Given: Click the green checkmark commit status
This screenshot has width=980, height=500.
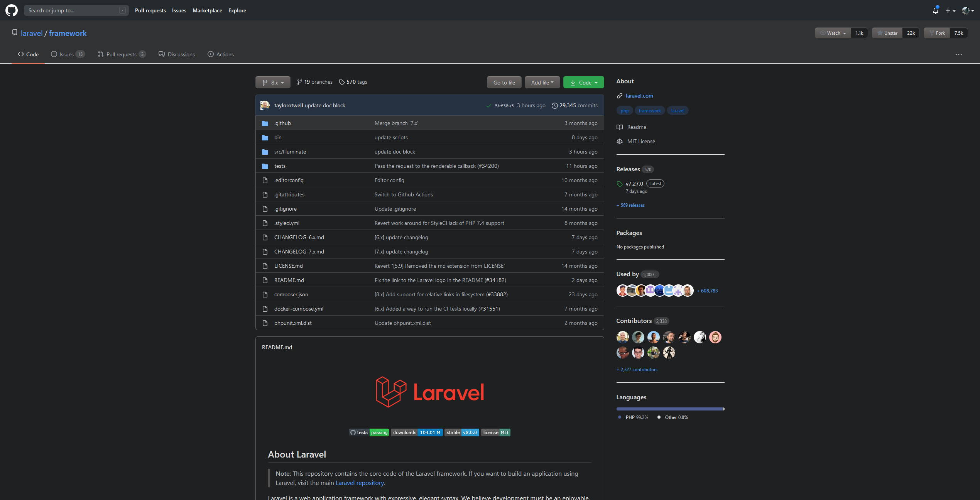Looking at the screenshot, I should [x=488, y=106].
